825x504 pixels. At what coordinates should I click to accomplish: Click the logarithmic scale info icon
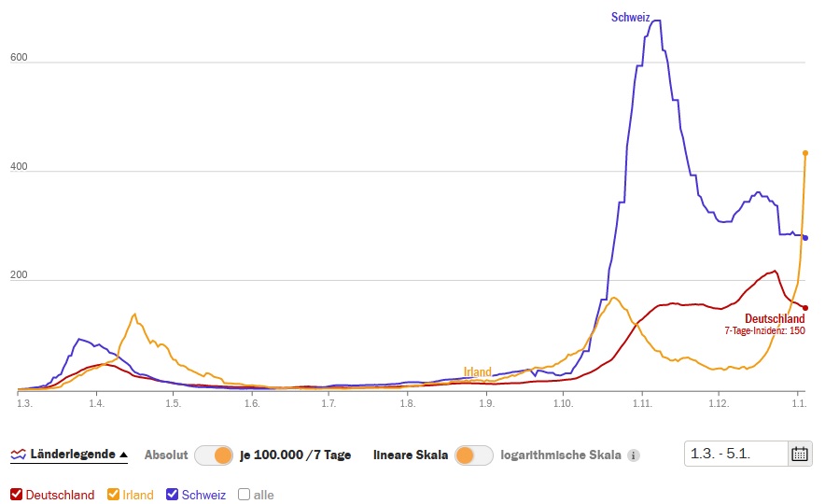[x=634, y=456]
